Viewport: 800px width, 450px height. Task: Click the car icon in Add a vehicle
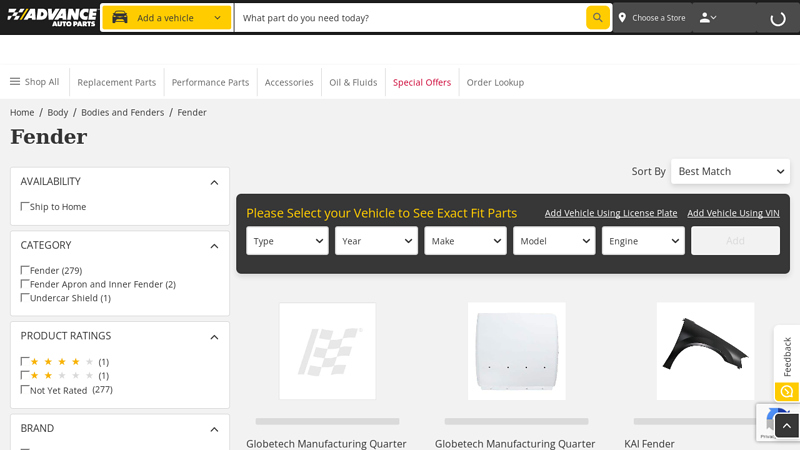[x=120, y=18]
